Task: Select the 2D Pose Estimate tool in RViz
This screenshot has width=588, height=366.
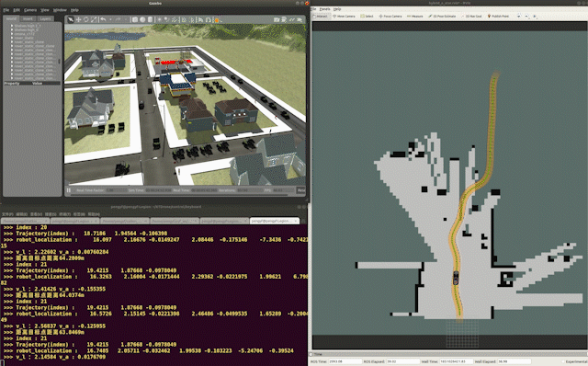Action: click(442, 17)
